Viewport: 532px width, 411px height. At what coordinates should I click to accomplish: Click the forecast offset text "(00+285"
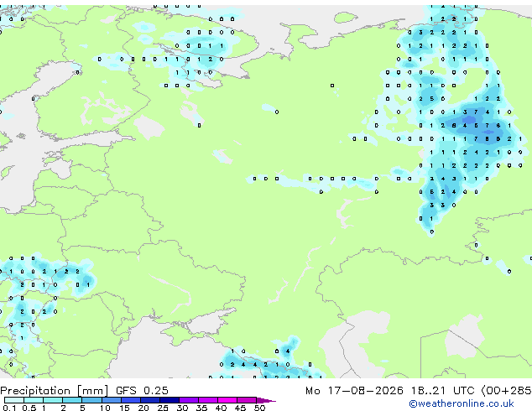pyautogui.click(x=506, y=390)
